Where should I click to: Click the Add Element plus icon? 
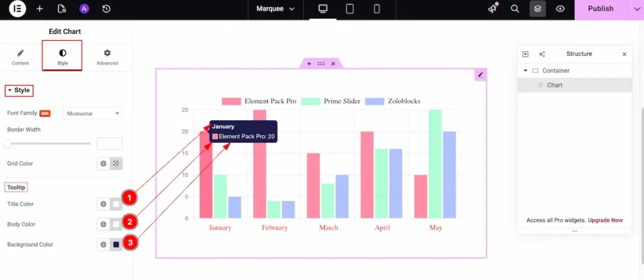40,9
